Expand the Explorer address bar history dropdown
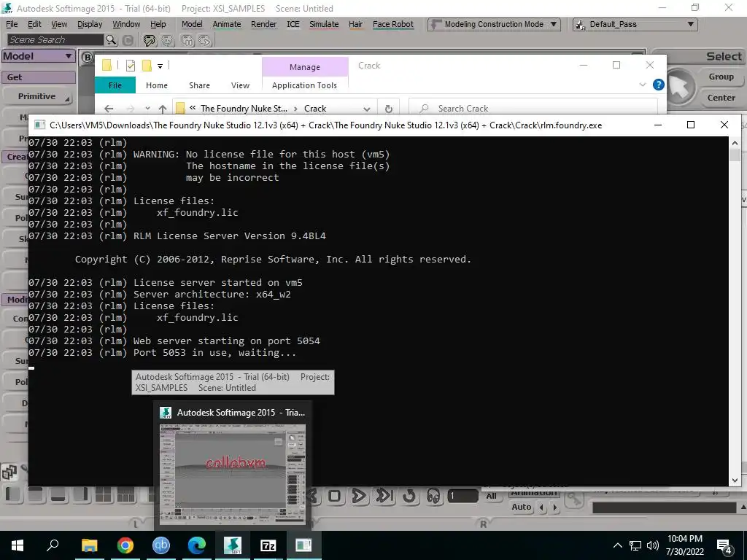 (366, 109)
